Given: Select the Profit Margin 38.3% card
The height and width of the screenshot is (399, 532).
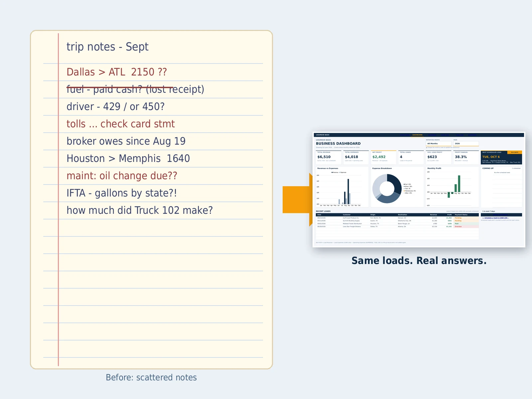Looking at the screenshot, I should (x=466, y=157).
